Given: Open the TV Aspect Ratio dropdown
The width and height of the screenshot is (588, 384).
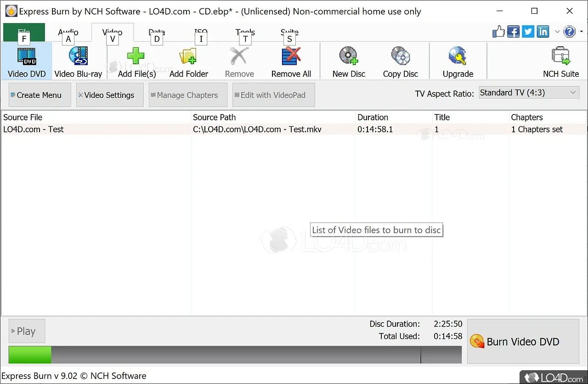Looking at the screenshot, I should click(528, 93).
